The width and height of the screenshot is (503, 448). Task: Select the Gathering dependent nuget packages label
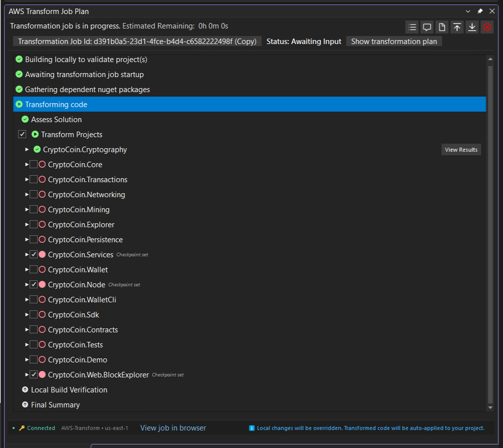coord(88,90)
